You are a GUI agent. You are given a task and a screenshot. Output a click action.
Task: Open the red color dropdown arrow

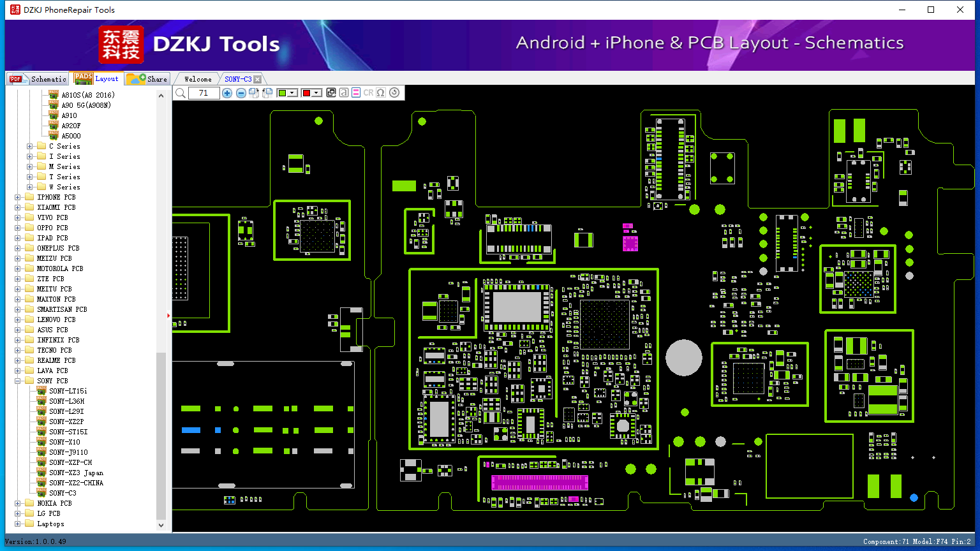(316, 93)
